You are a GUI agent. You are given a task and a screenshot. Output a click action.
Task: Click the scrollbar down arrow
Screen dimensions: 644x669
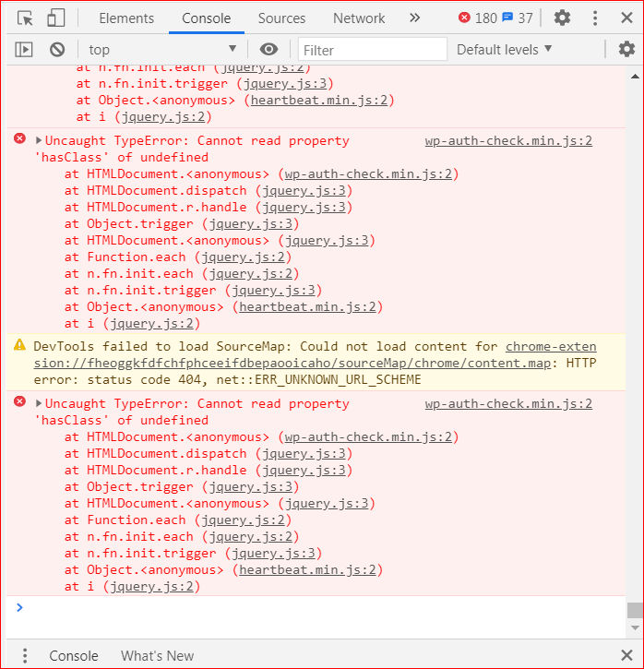coord(635,627)
